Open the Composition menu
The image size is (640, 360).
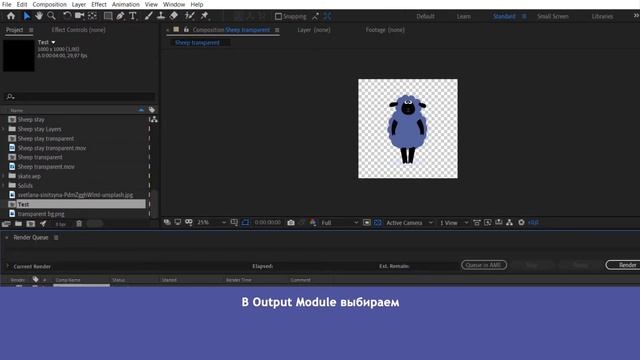point(49,4)
